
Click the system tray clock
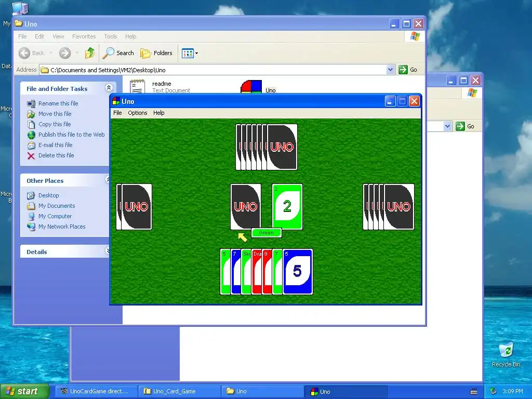513,391
